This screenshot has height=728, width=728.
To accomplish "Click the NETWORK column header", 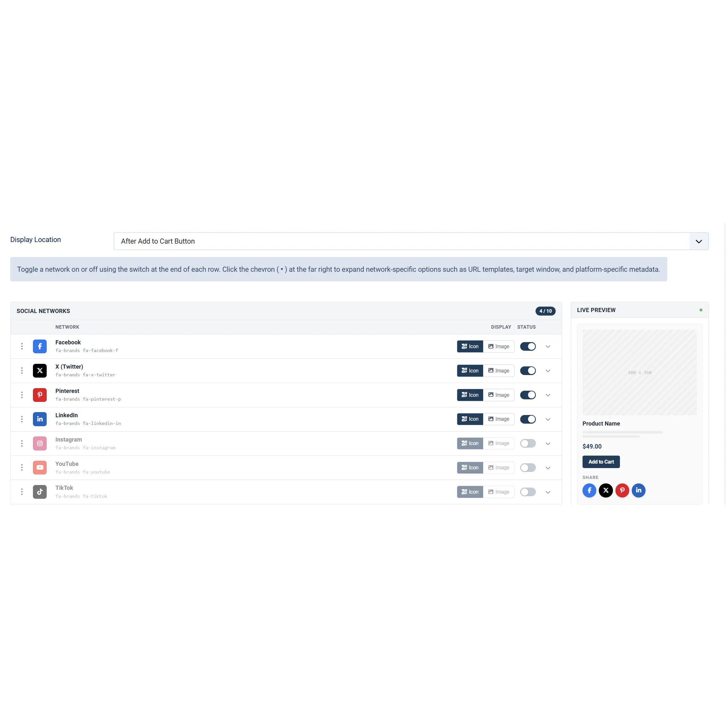I will click(x=67, y=327).
